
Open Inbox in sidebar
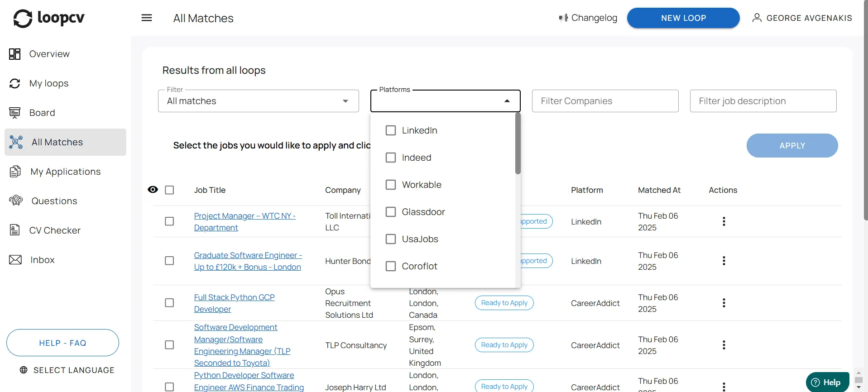43,260
